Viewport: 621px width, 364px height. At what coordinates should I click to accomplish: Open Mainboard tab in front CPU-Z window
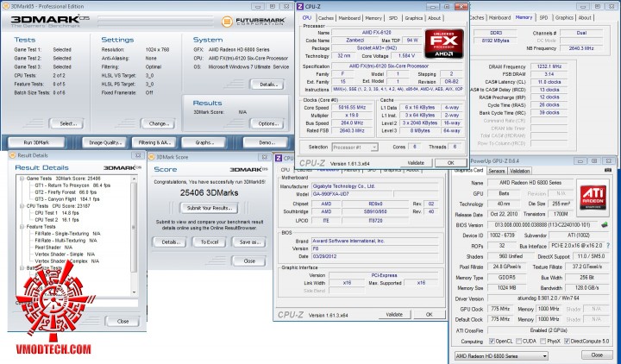[349, 18]
